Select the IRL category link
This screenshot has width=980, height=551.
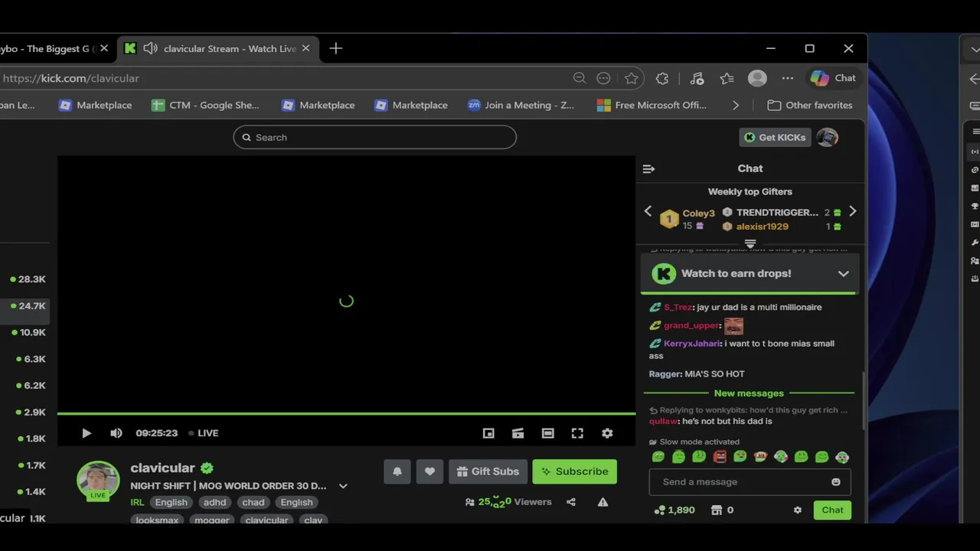point(137,502)
